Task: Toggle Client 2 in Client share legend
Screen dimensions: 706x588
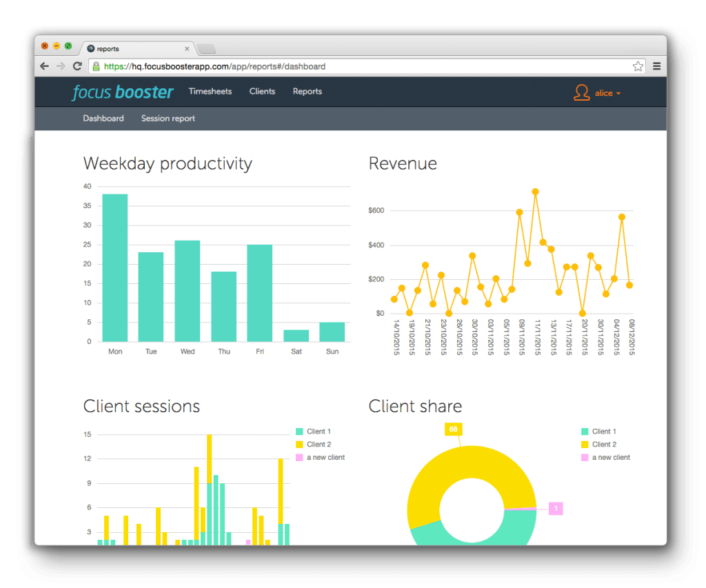Action: [604, 445]
